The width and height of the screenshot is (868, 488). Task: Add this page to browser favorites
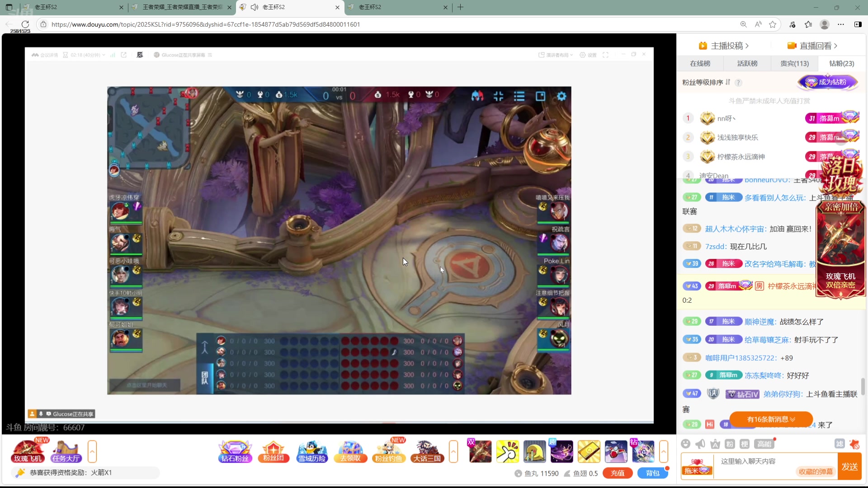point(773,24)
